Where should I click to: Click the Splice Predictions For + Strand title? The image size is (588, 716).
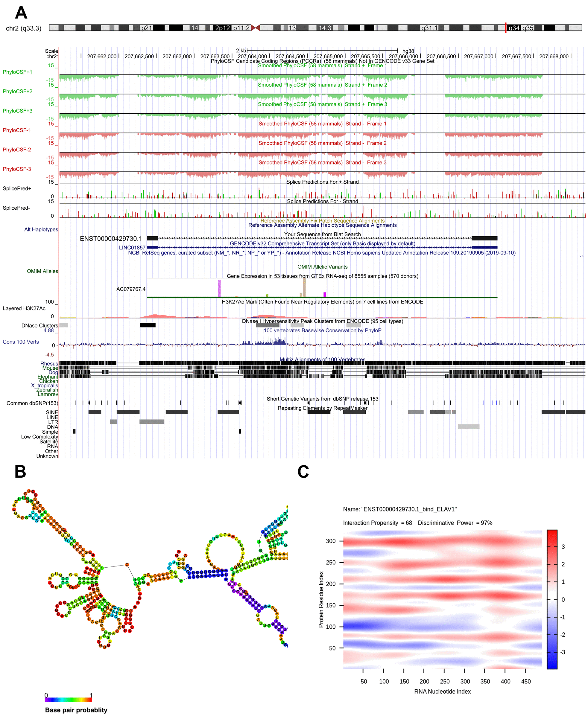(323, 182)
